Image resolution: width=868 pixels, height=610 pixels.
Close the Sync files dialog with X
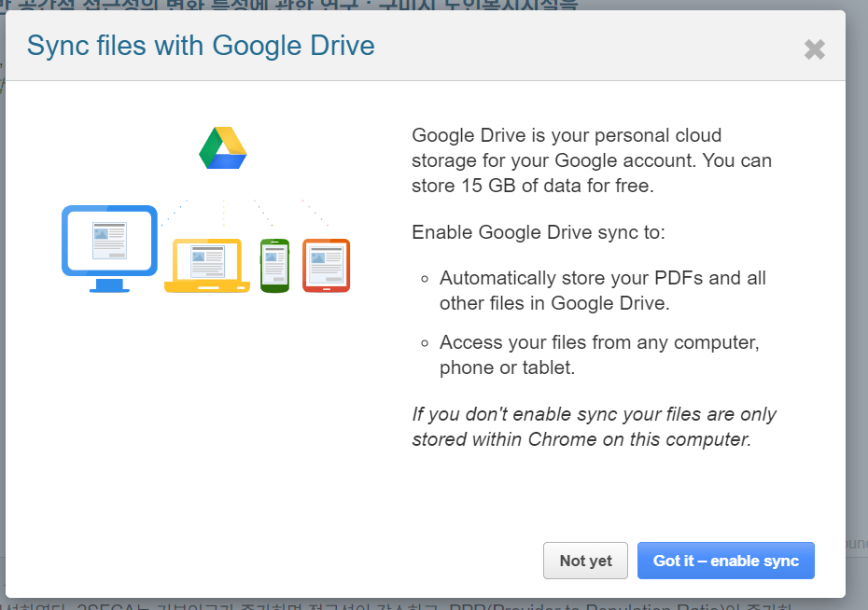(x=814, y=49)
